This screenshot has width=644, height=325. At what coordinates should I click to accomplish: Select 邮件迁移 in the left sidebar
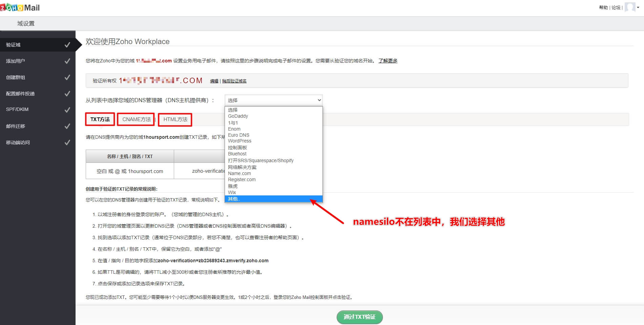16,126
